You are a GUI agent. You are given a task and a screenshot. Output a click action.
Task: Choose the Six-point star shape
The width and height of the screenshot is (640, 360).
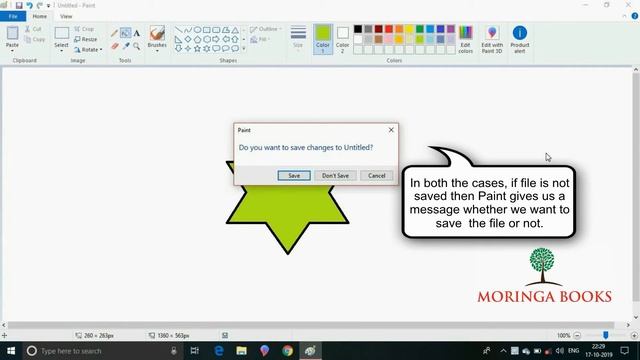207,49
